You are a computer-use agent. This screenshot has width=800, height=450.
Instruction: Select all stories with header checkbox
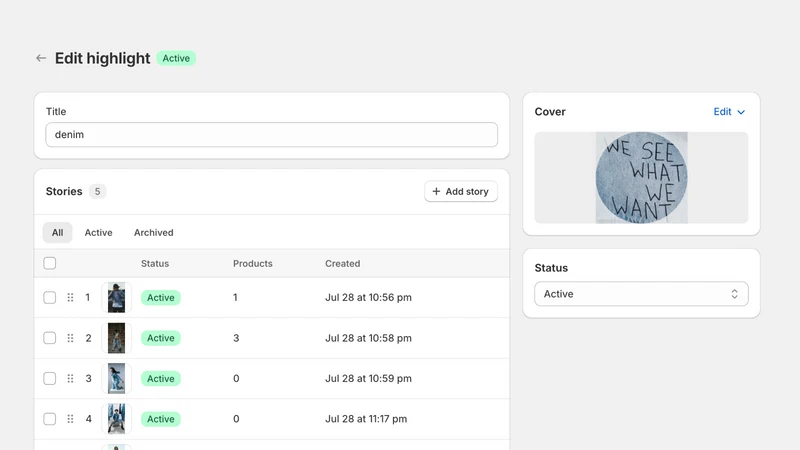click(49, 263)
